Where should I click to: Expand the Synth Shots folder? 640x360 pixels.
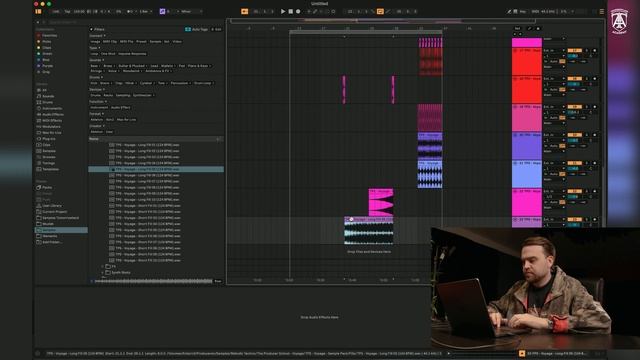102,272
